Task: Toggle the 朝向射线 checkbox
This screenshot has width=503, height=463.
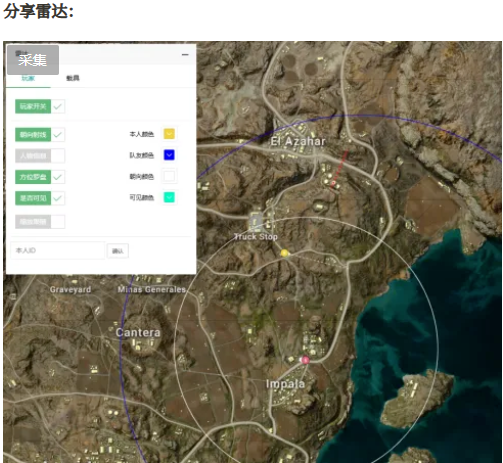Action: point(58,135)
